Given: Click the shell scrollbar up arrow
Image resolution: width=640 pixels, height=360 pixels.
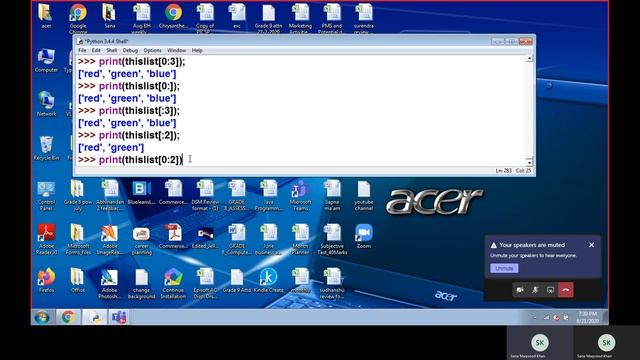Looking at the screenshot, I should [529, 59].
